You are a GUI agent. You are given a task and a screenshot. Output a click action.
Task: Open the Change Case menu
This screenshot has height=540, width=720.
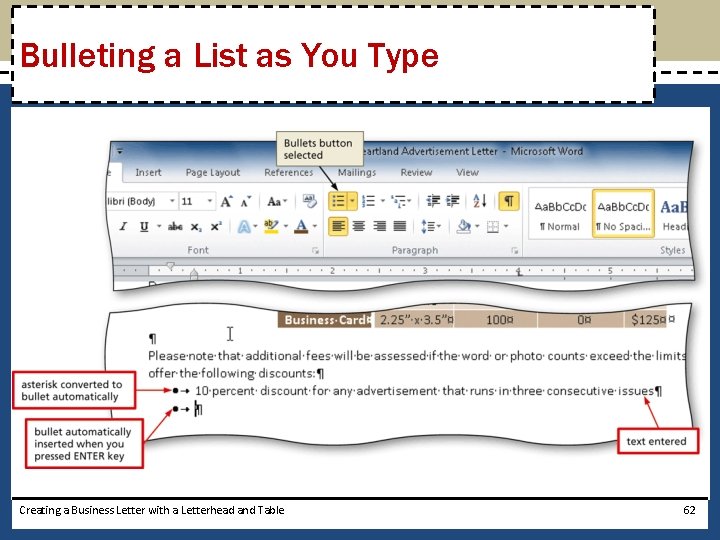click(x=277, y=202)
